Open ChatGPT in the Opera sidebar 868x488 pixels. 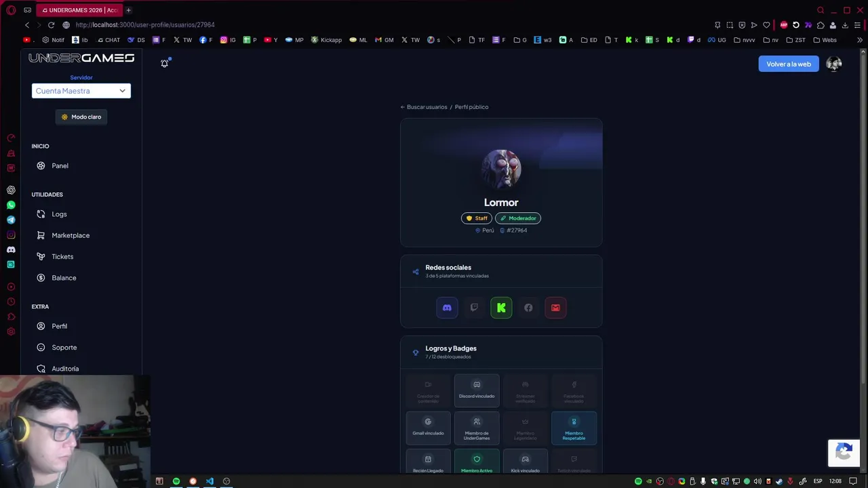pyautogui.click(x=11, y=190)
